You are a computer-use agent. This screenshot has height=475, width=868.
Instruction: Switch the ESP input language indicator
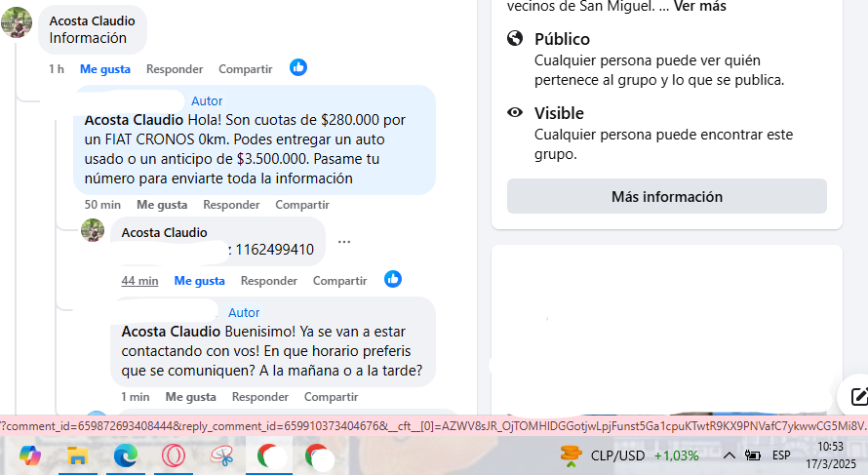tap(781, 455)
